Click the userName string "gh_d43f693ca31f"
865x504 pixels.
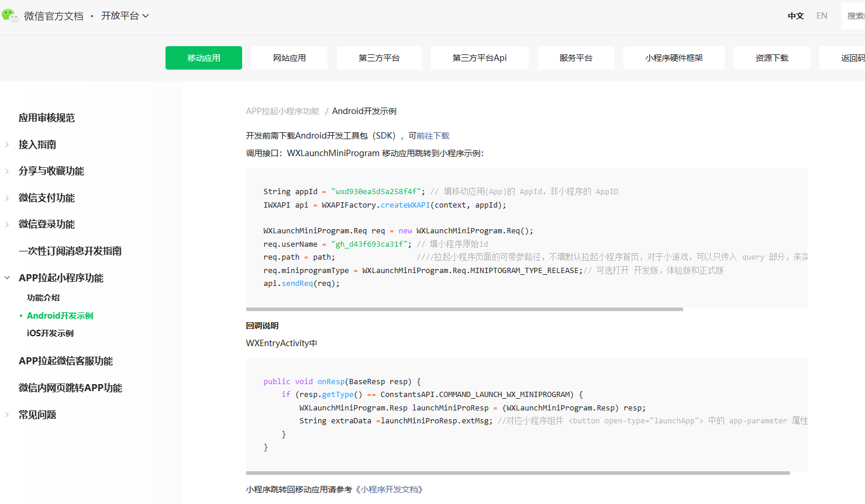click(369, 244)
